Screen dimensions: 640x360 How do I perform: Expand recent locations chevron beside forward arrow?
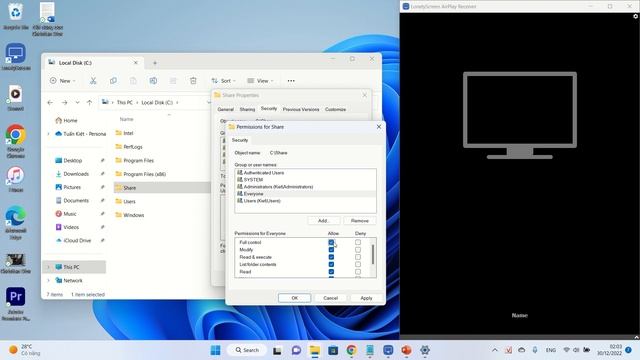tap(77, 102)
